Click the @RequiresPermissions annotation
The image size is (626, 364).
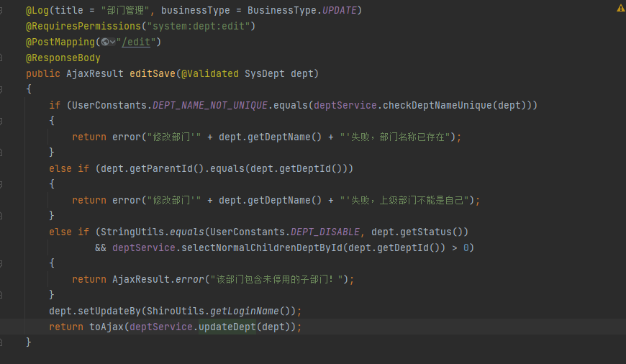[x=83, y=27]
